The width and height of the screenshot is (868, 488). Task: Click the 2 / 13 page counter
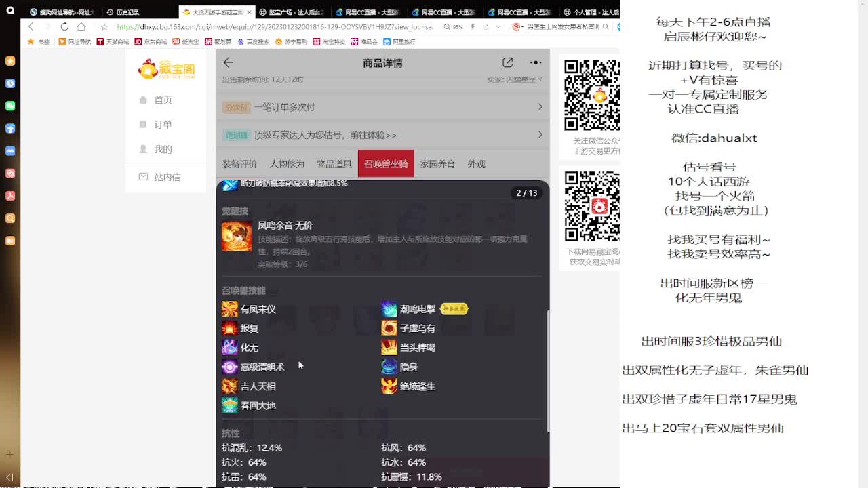pyautogui.click(x=526, y=193)
